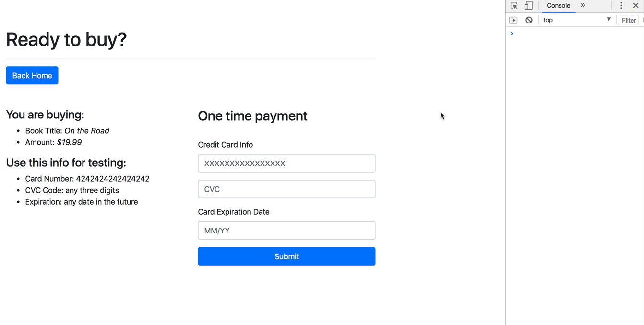
Task: Focus the CVC input field
Action: pyautogui.click(x=286, y=189)
